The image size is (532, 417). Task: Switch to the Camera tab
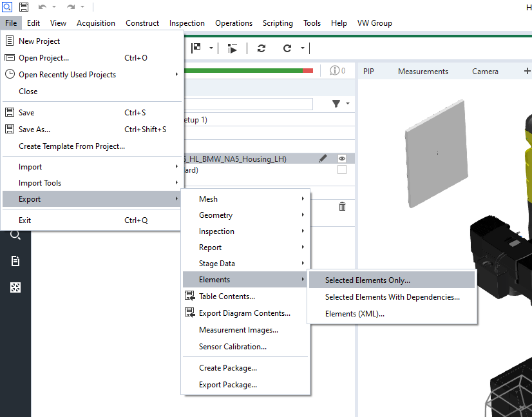click(485, 71)
